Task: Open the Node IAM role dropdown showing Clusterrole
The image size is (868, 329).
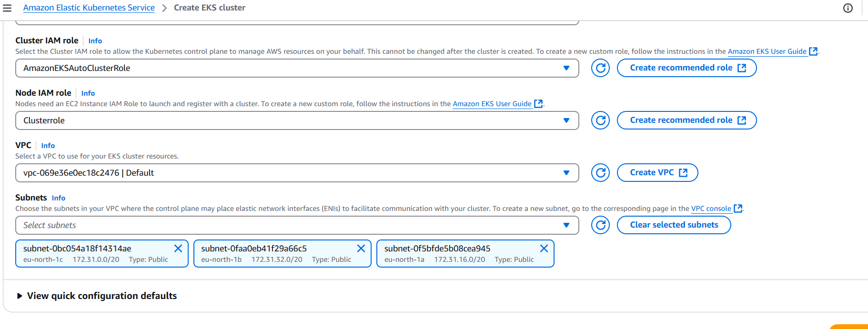Action: [297, 120]
